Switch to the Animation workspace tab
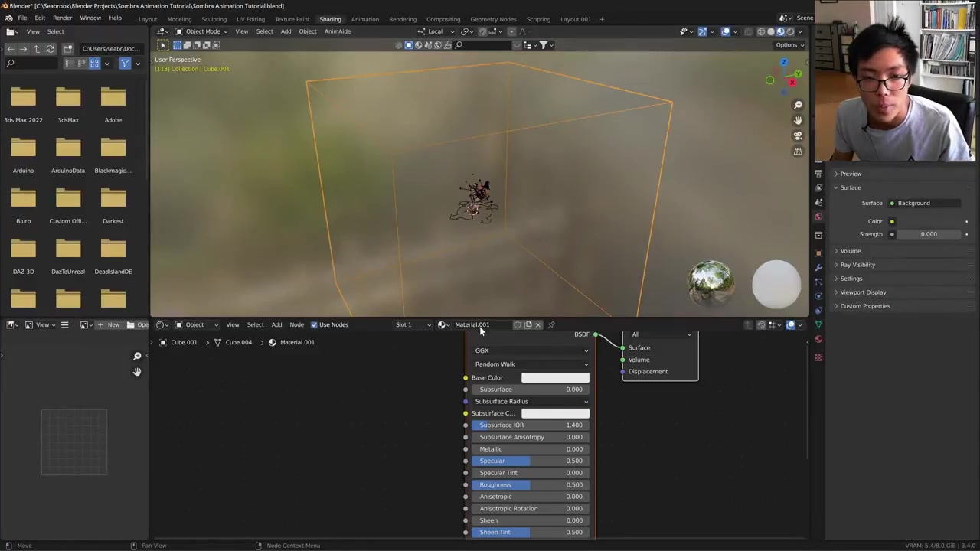980x551 pixels. click(x=364, y=19)
